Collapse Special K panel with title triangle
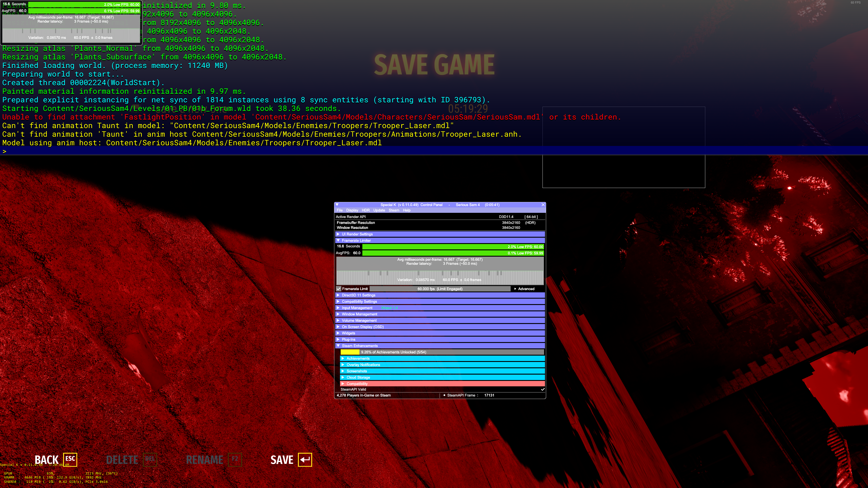This screenshot has width=868, height=488. [x=337, y=204]
